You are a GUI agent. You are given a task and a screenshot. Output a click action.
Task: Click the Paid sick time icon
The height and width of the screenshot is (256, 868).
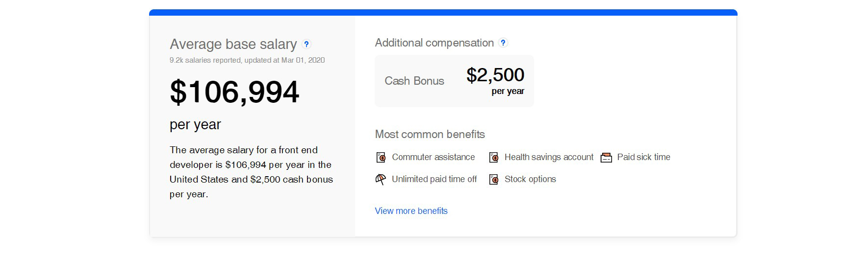tap(606, 157)
